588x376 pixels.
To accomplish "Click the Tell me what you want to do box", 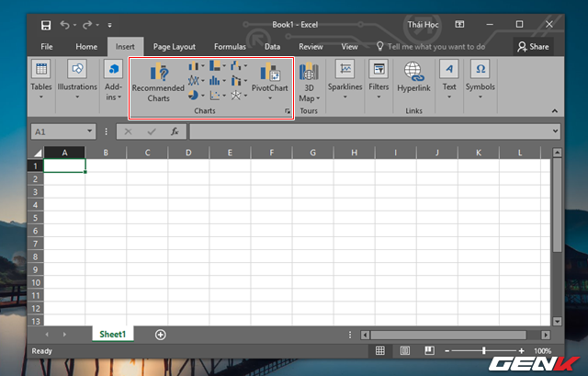I will click(x=431, y=47).
